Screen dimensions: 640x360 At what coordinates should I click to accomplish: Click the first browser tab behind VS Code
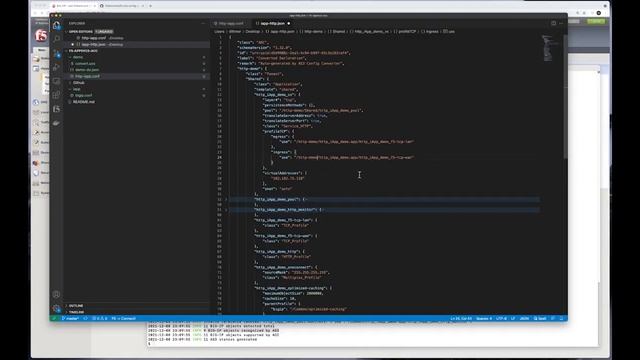[x=73, y=6]
